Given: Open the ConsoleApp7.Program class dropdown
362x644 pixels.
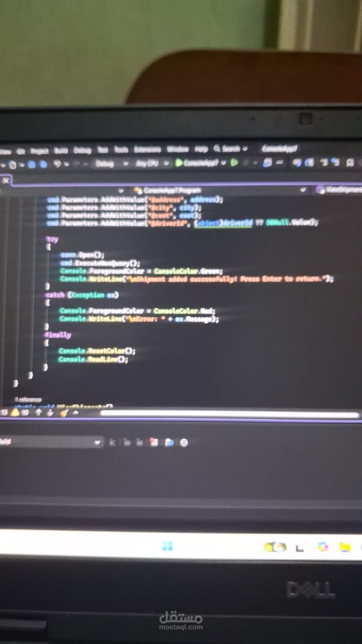Looking at the screenshot, I should (x=220, y=190).
